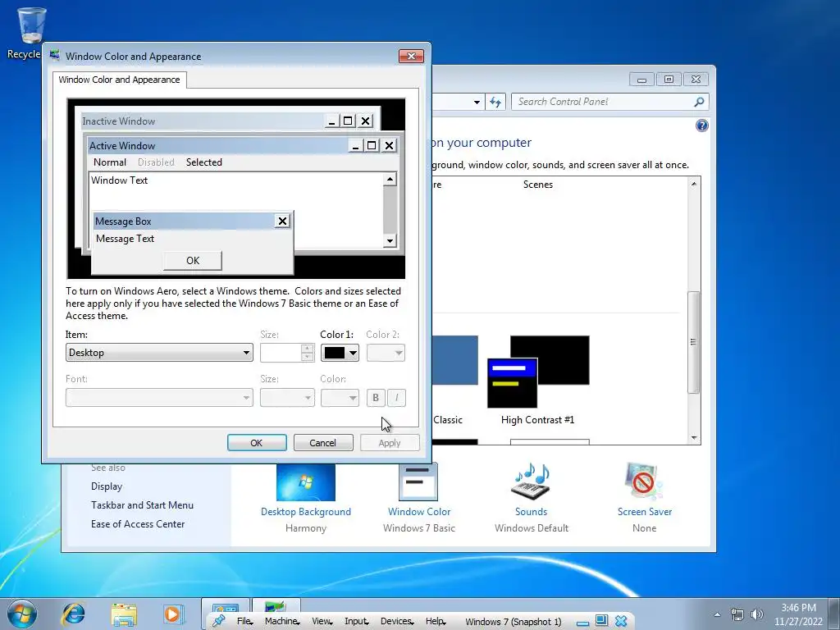Open the Screen Saver icon
840x630 pixels.
pyautogui.click(x=643, y=482)
